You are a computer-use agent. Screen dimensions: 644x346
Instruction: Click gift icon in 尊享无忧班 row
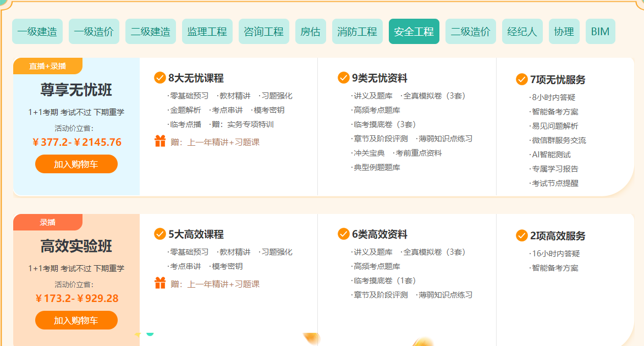[x=160, y=141]
